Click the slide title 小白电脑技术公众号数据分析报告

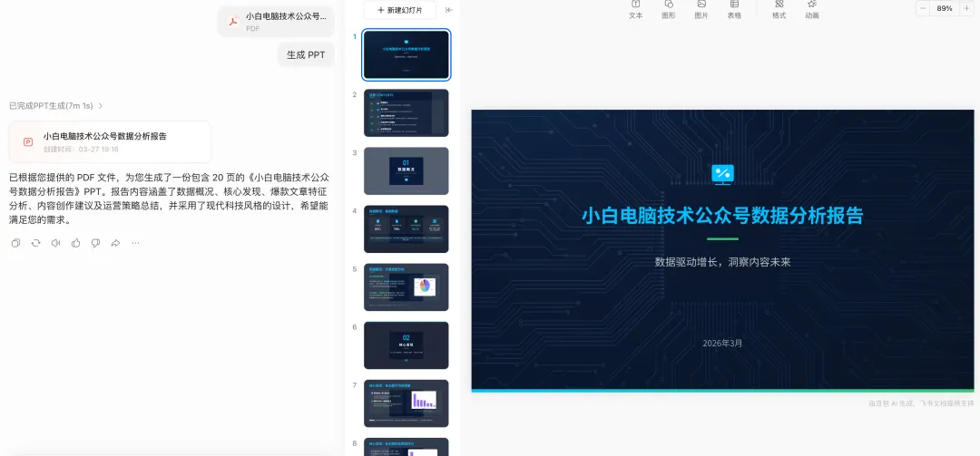pyautogui.click(x=722, y=216)
